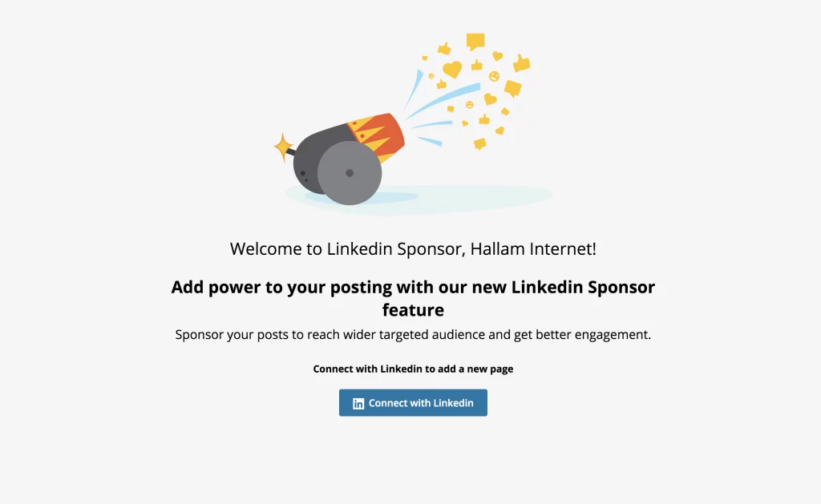Viewport: 821px width, 504px height.
Task: Click the largest yellow heart icon
Action: point(451,70)
